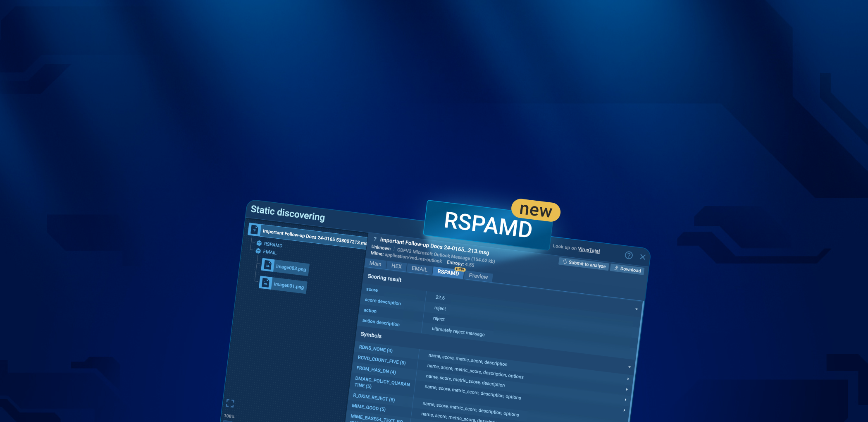The height and width of the screenshot is (422, 868).
Task: Click the fullscreen expand icon
Action: tap(230, 403)
